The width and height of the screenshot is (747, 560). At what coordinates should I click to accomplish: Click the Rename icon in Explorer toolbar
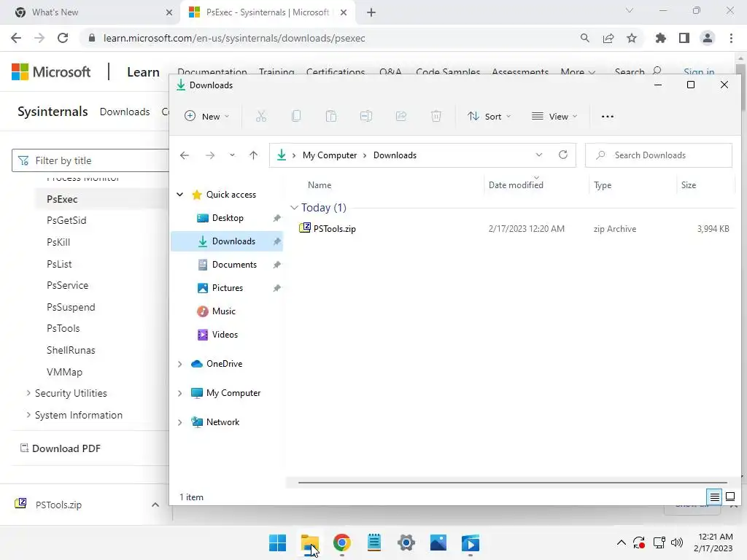point(366,116)
